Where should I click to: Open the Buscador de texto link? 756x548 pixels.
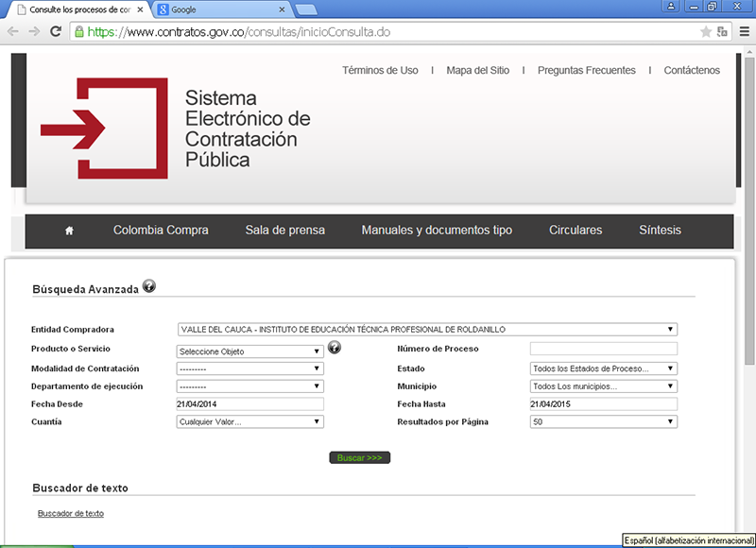tap(71, 513)
